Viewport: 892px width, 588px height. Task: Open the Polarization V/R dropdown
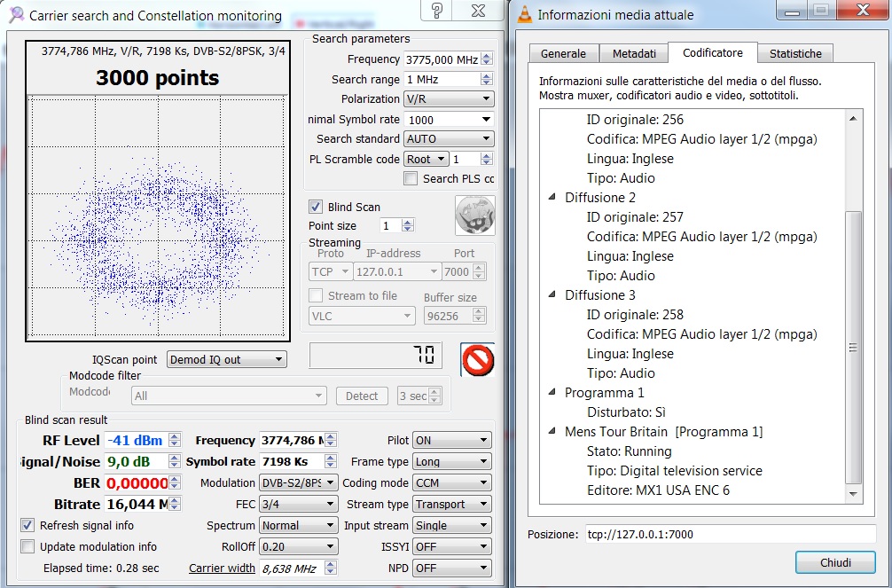pyautogui.click(x=449, y=99)
